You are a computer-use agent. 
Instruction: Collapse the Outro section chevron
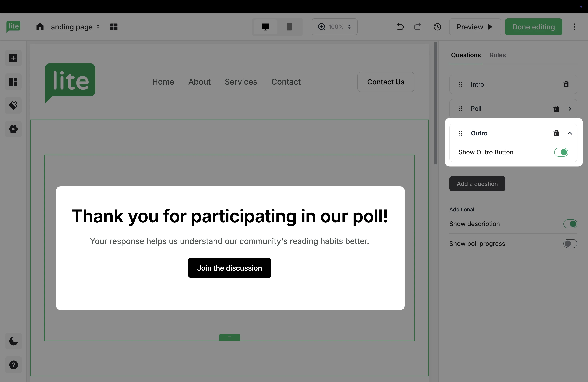pos(570,133)
